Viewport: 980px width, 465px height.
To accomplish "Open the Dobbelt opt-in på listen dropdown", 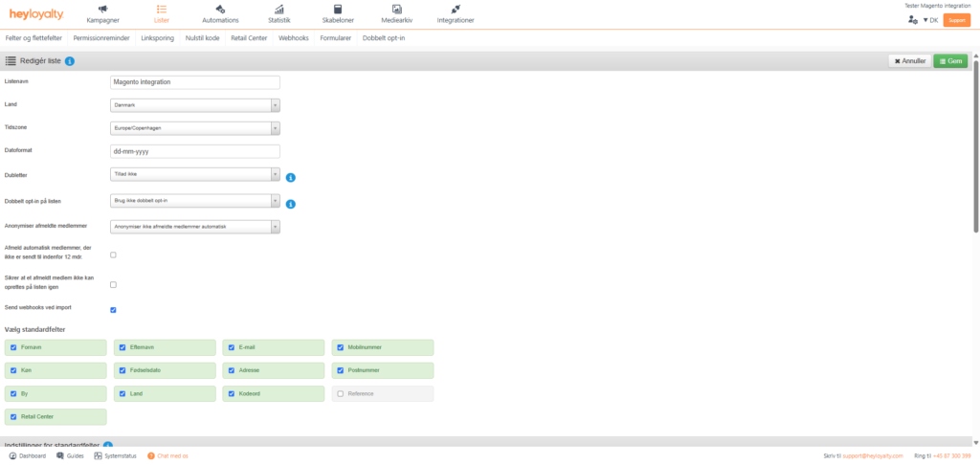I will (195, 201).
